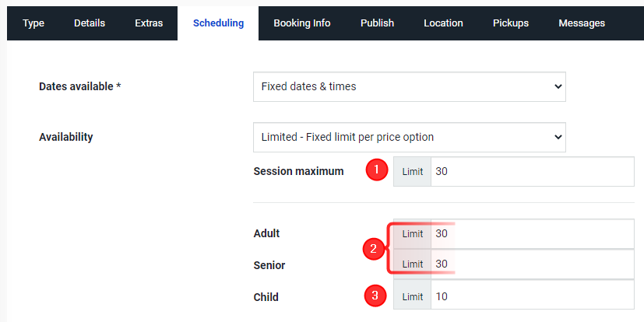This screenshot has height=322, width=644.
Task: Select the Scheduling tab
Action: 218,23
